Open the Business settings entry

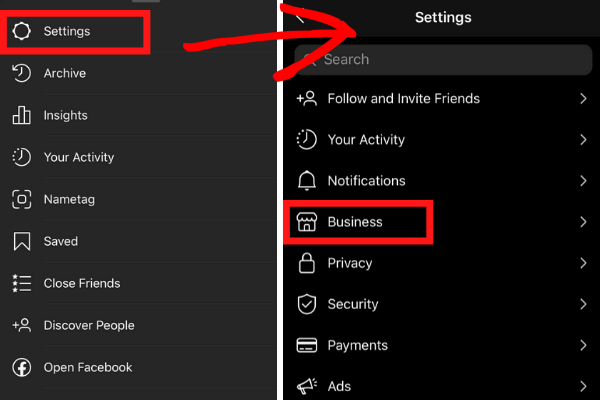tap(442, 222)
